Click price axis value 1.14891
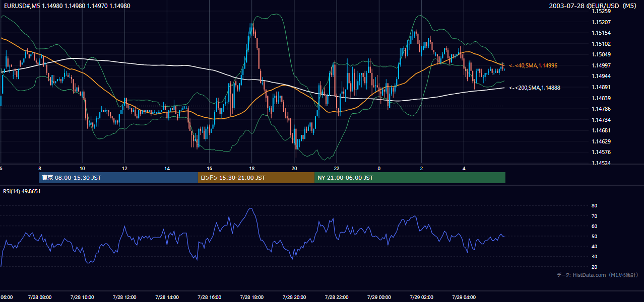Screen dimensions: 644x302 (x=602, y=87)
